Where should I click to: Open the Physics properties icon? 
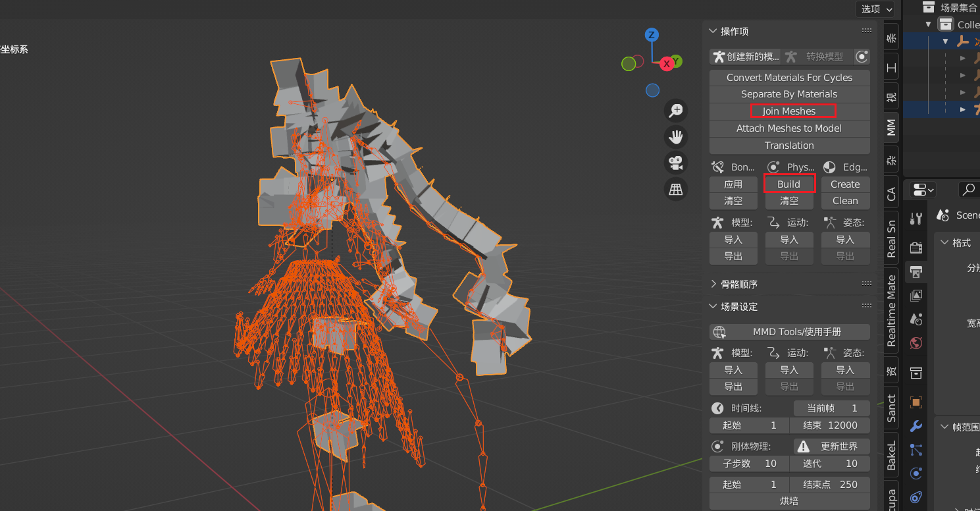pyautogui.click(x=916, y=473)
